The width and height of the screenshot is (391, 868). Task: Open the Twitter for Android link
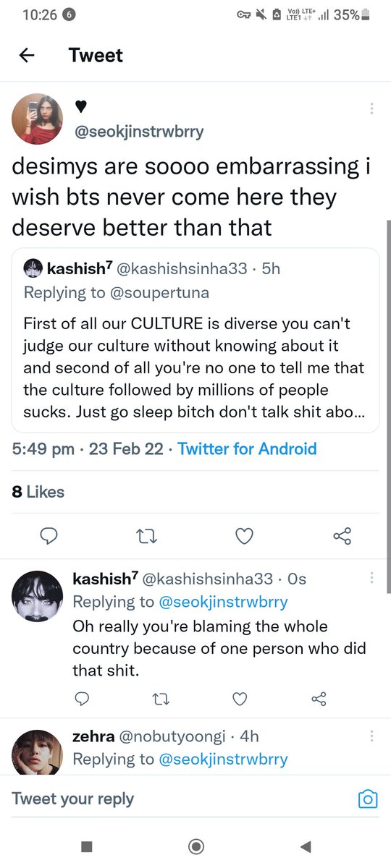pyautogui.click(x=247, y=448)
